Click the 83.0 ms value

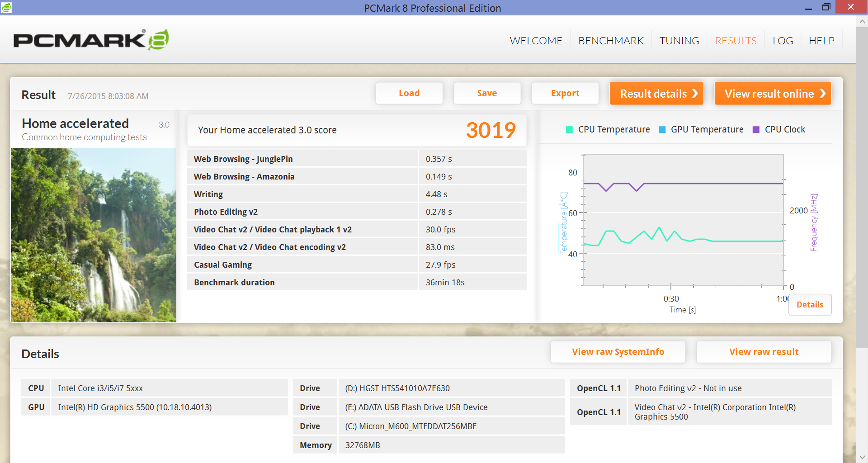(x=440, y=247)
